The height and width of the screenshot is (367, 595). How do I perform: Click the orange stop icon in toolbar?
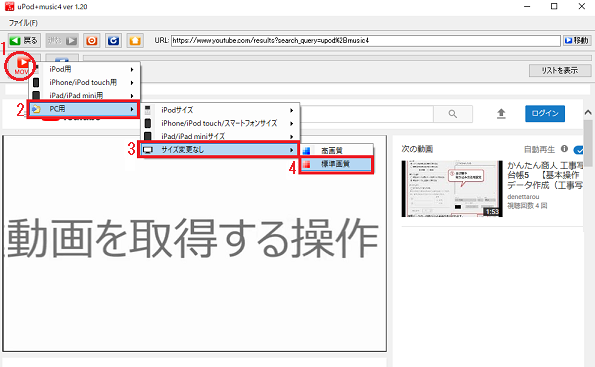(91, 40)
